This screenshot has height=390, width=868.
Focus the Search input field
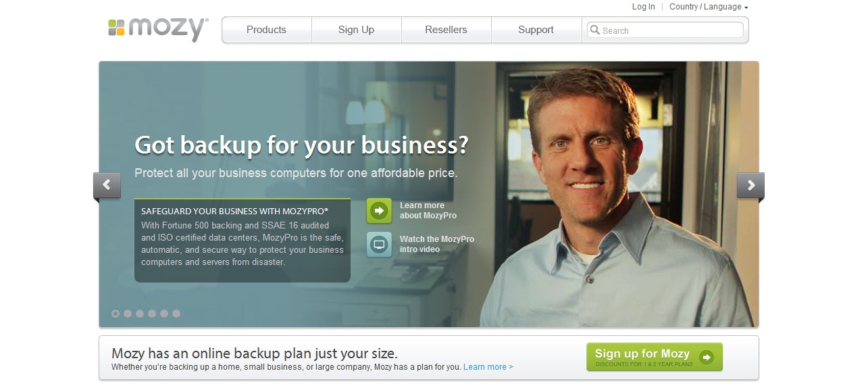click(x=665, y=30)
